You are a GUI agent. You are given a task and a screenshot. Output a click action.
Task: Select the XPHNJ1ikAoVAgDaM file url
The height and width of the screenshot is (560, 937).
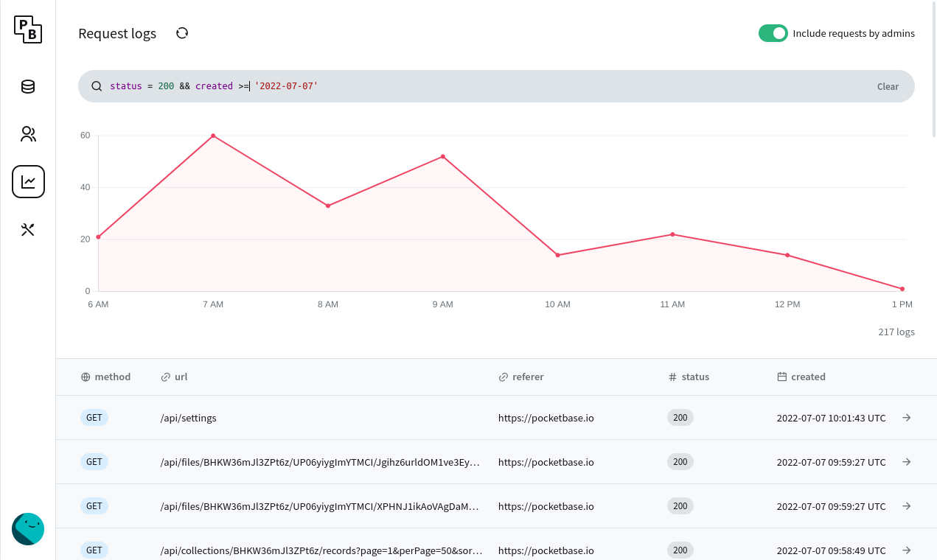320,506
